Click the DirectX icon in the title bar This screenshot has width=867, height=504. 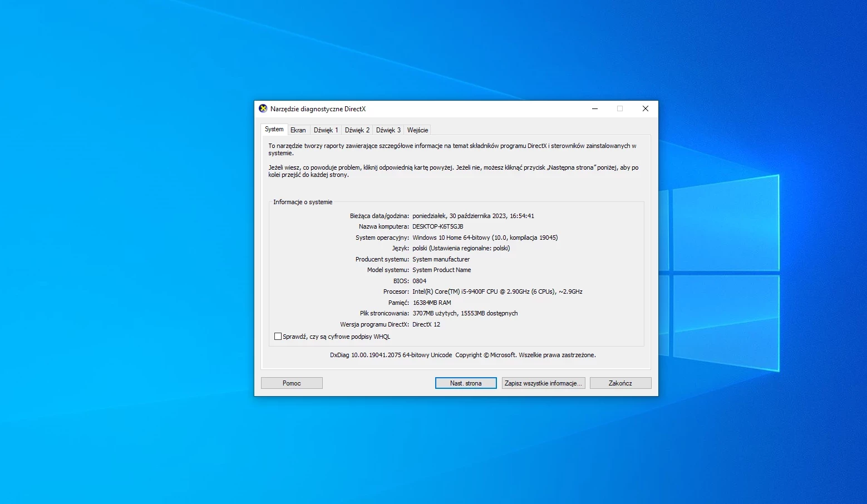[263, 108]
